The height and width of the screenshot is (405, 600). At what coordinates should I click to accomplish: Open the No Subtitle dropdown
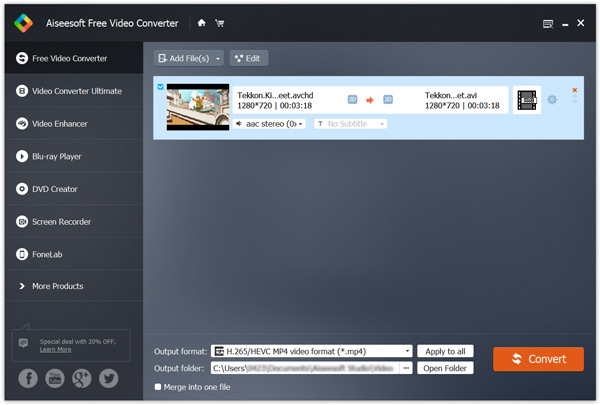click(x=350, y=124)
